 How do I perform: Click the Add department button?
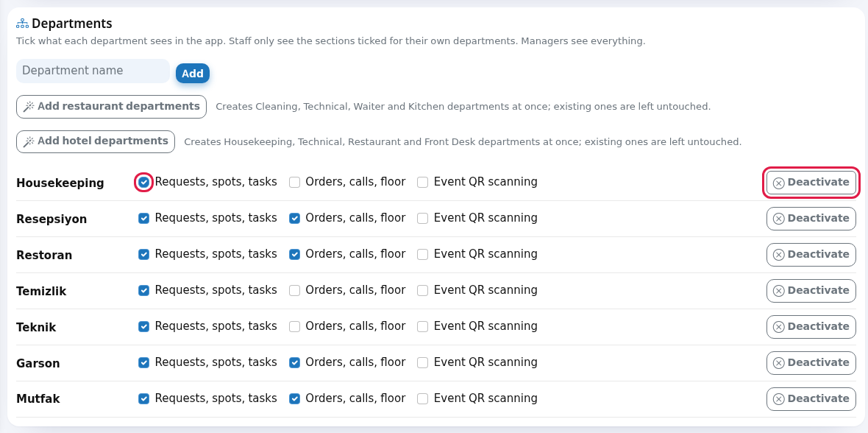(193, 73)
